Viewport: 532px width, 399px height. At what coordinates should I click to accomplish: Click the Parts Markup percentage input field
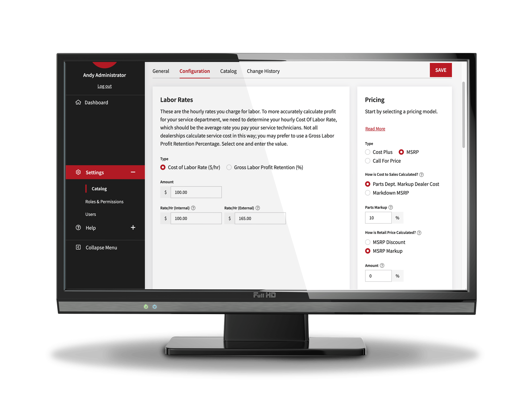pos(377,217)
